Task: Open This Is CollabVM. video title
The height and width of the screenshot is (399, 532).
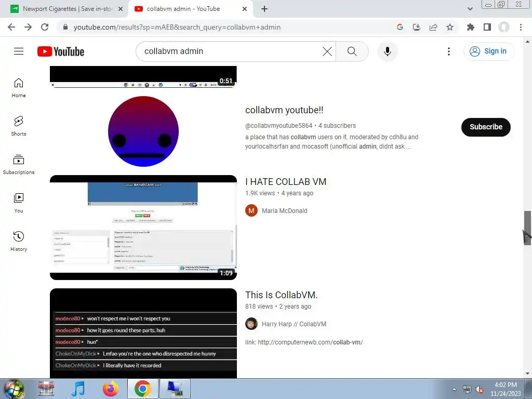Action: click(281, 295)
